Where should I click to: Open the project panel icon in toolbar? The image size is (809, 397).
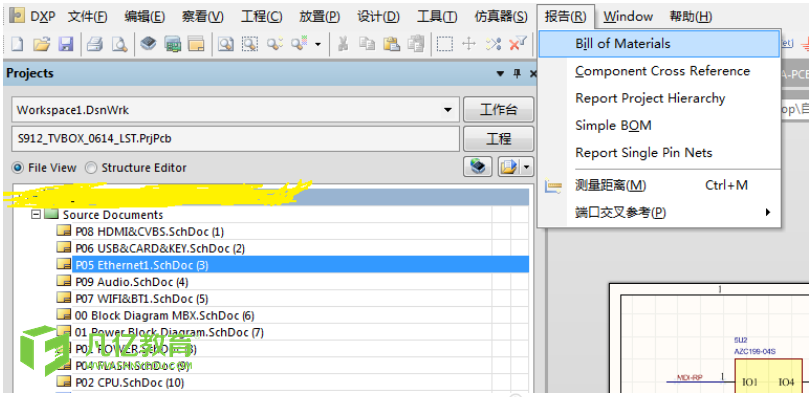click(197, 44)
